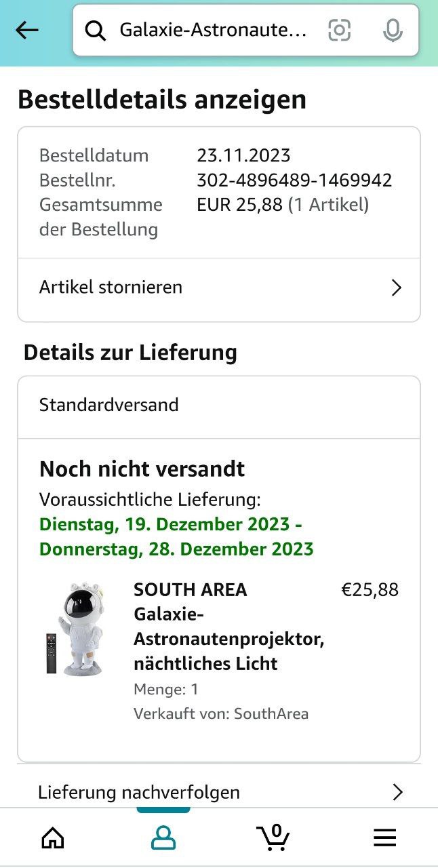Expand Lieferung nachverfolgen chevron

pyautogui.click(x=398, y=792)
